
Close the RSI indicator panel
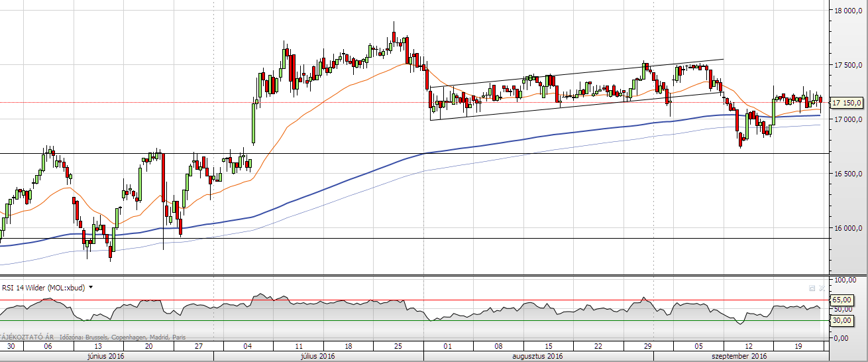coord(822,288)
